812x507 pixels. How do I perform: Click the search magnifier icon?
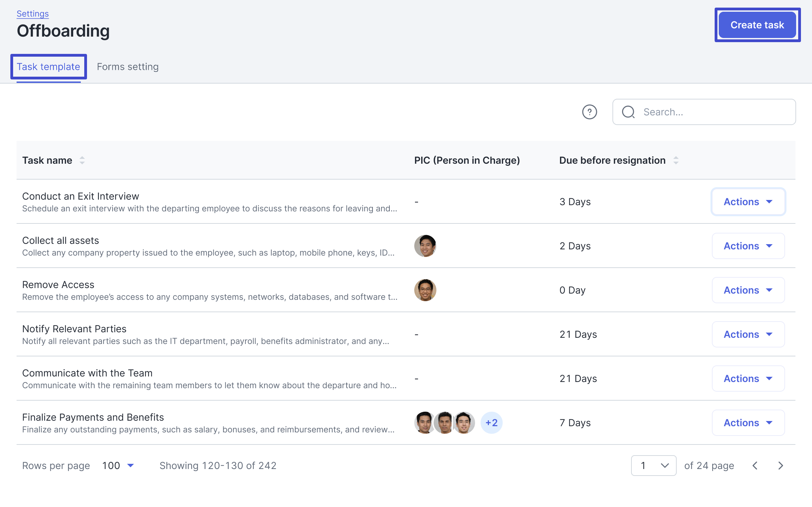[x=628, y=112]
